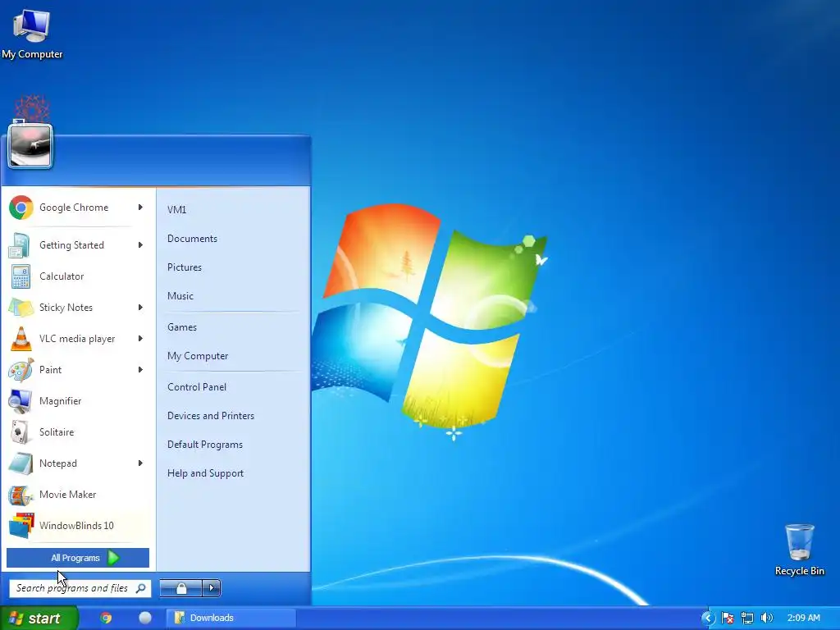Show All Programs list
Screen dimensions: 840x630
pos(78,558)
